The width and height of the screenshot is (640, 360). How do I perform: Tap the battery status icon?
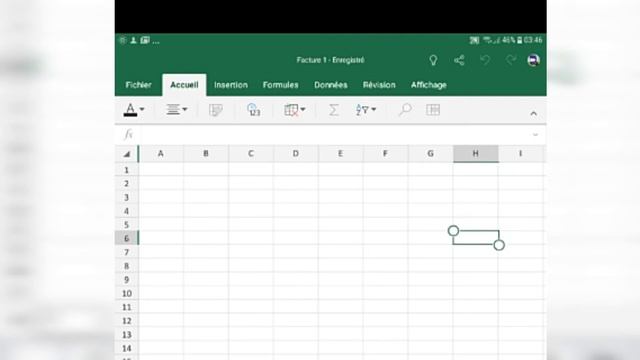pos(520,40)
